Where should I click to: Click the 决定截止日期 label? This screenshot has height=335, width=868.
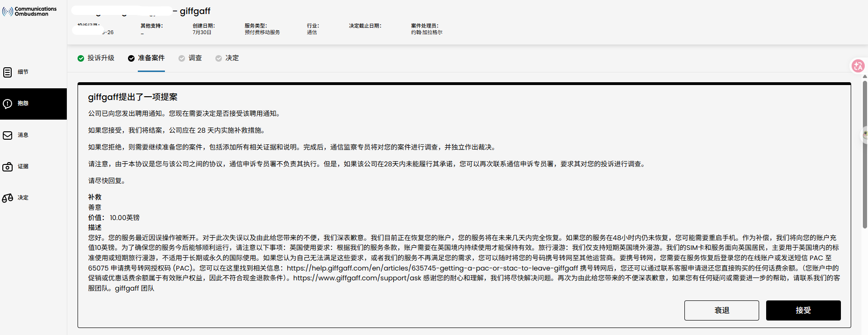click(x=365, y=26)
